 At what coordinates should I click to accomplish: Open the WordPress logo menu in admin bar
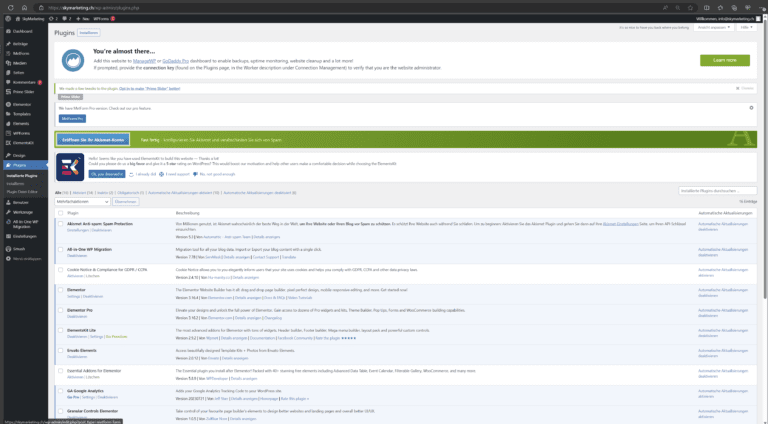8,19
